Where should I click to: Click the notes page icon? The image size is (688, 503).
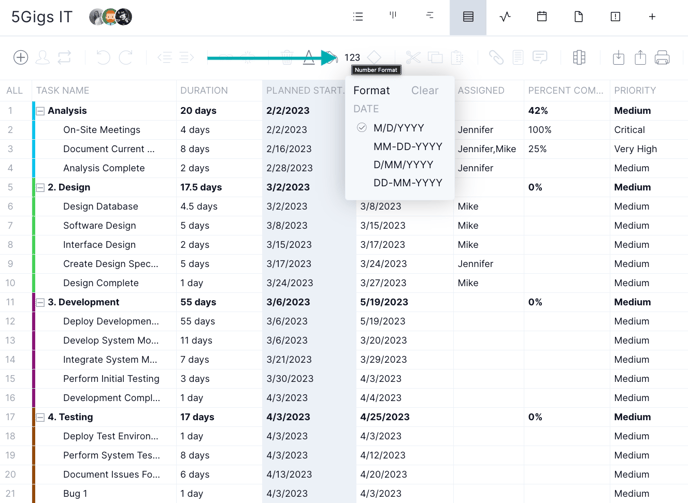[x=518, y=57]
